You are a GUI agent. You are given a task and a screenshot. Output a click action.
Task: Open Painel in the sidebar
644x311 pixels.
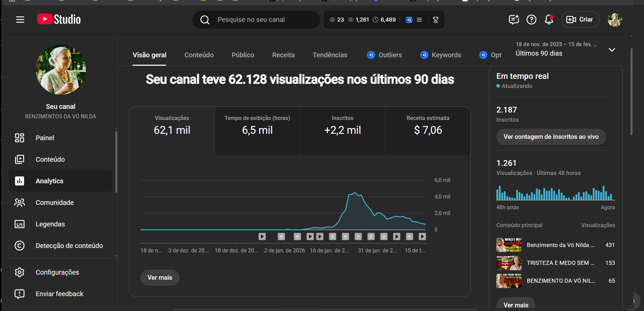pyautogui.click(x=61, y=138)
